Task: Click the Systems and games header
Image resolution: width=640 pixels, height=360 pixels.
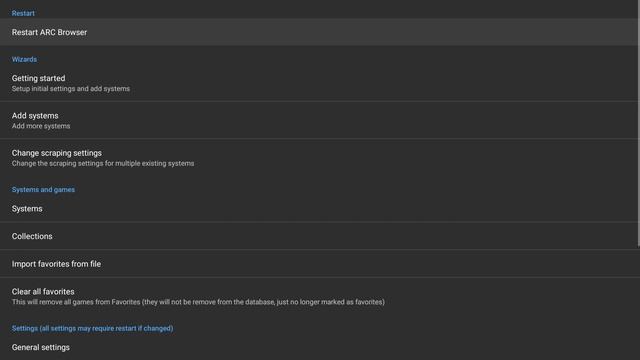Action: (43, 190)
